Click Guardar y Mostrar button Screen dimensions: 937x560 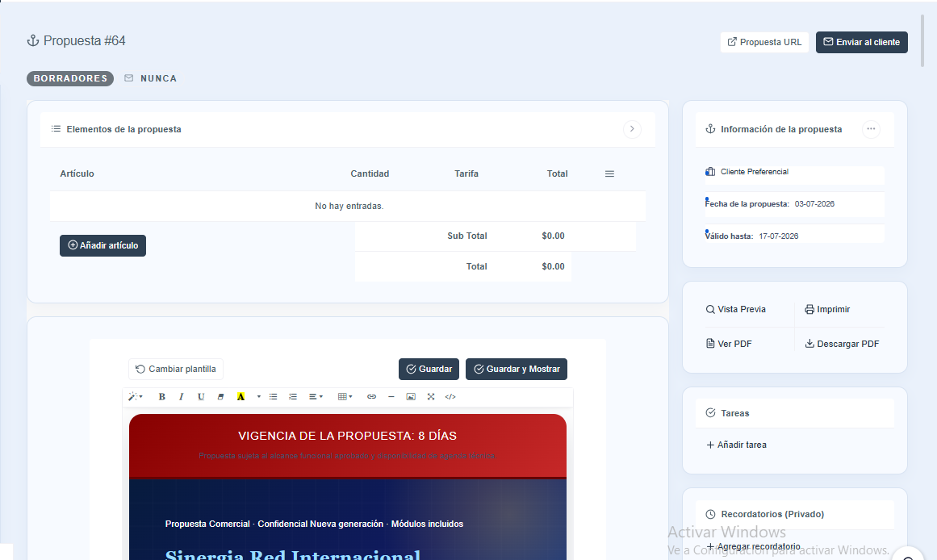(x=517, y=370)
